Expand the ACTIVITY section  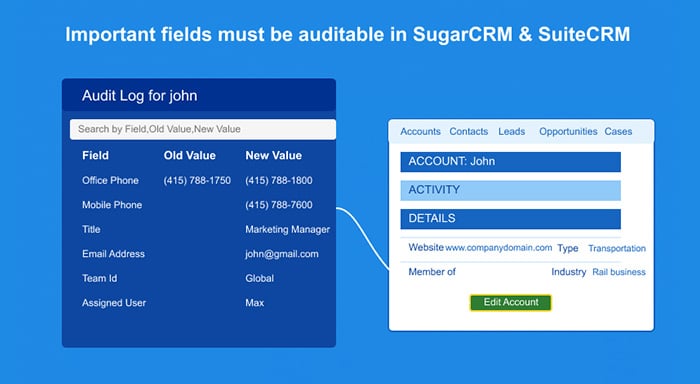tap(510, 190)
